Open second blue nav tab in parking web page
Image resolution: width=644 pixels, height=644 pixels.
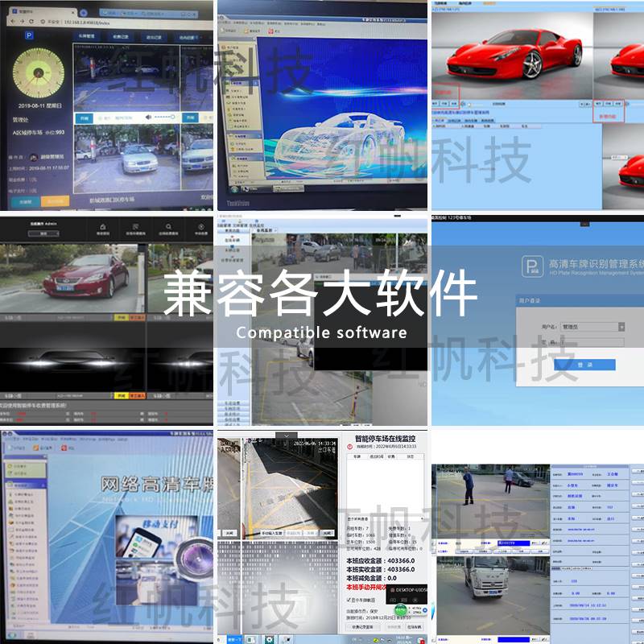(120, 36)
